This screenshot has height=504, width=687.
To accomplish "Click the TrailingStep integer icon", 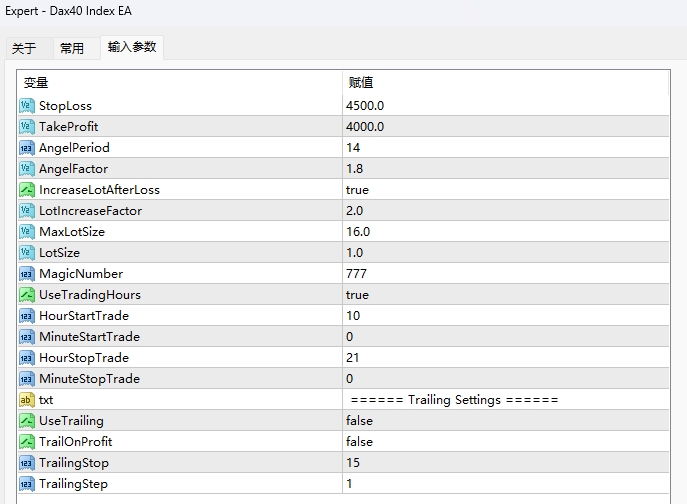I will tap(27, 484).
